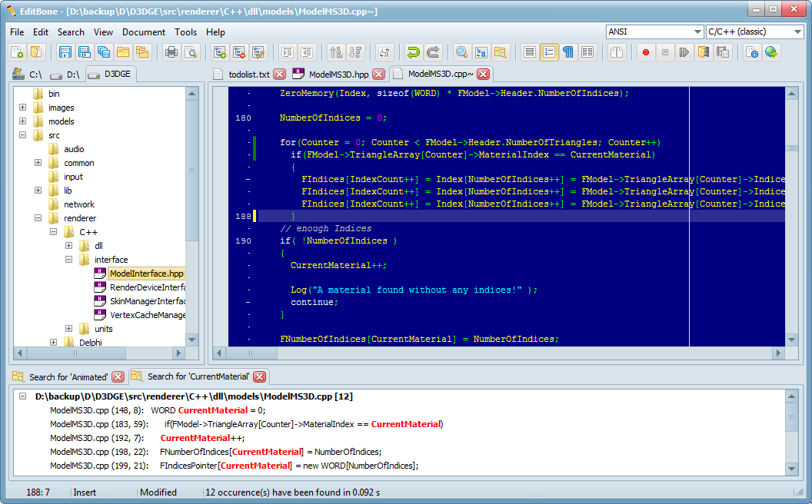Click the Save All icon
Screen dimensions: 812x504
[103, 52]
